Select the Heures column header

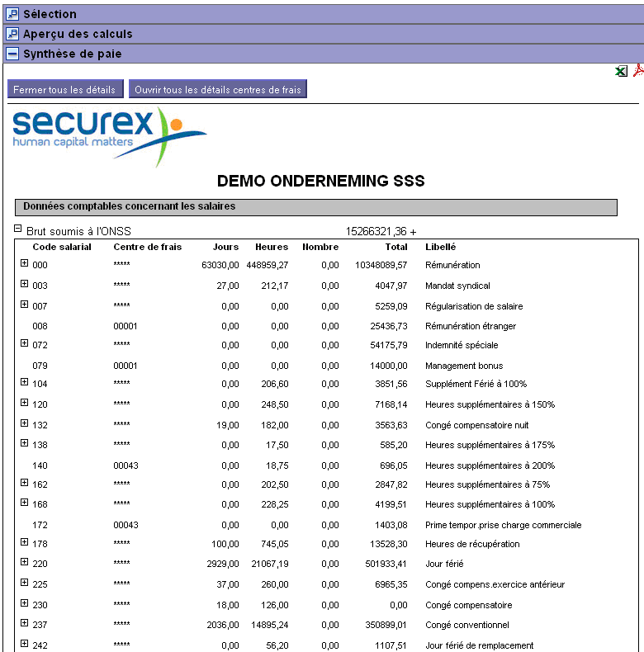pyautogui.click(x=272, y=247)
